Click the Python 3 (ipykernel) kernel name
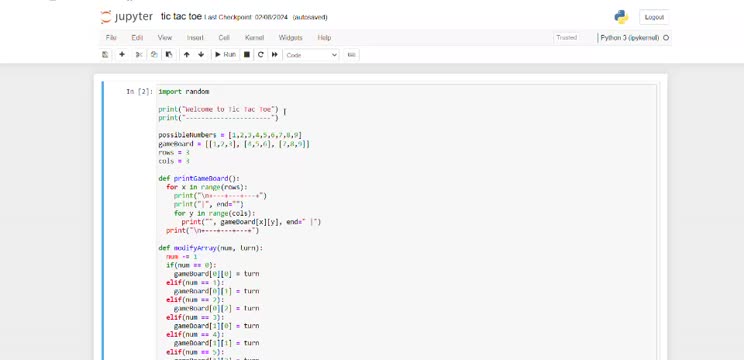Viewport: 744px width, 360px height. (630, 37)
